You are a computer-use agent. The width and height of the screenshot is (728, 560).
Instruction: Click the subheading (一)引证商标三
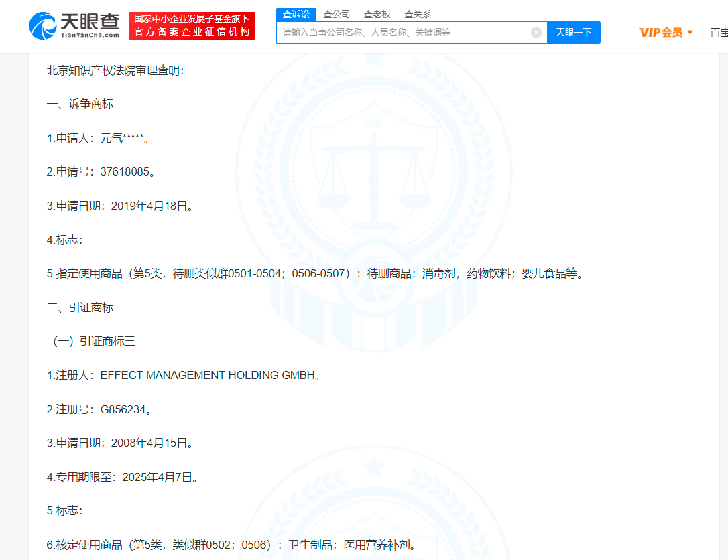click(x=94, y=342)
